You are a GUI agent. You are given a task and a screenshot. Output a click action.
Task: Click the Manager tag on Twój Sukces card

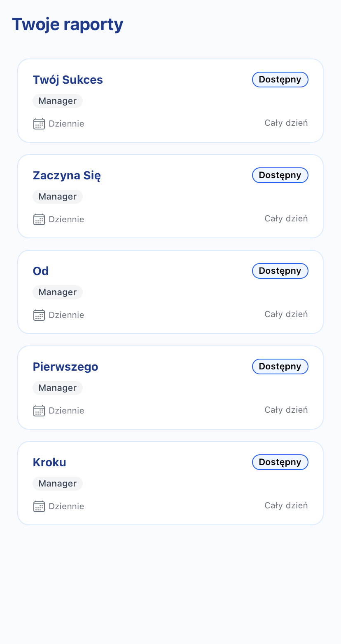(57, 101)
